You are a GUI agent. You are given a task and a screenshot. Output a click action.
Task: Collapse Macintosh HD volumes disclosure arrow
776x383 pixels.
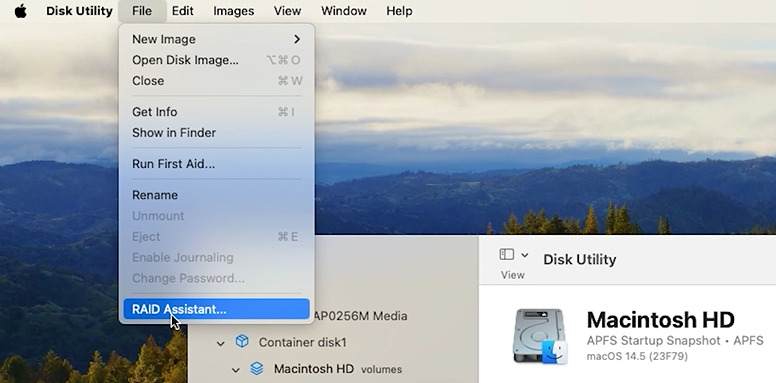coord(236,370)
